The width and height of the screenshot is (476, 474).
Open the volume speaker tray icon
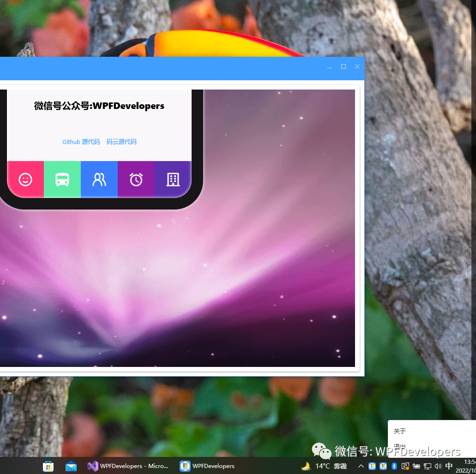pyautogui.click(x=438, y=466)
